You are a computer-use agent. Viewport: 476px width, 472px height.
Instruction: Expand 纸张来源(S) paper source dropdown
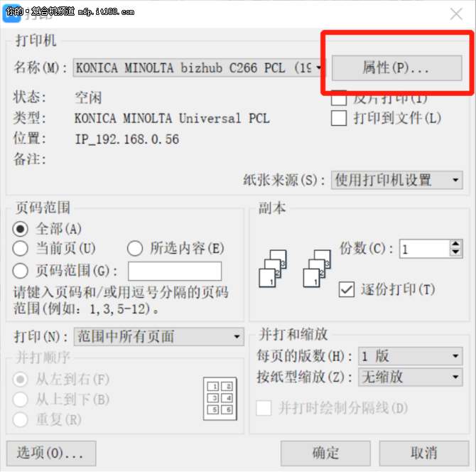click(396, 180)
